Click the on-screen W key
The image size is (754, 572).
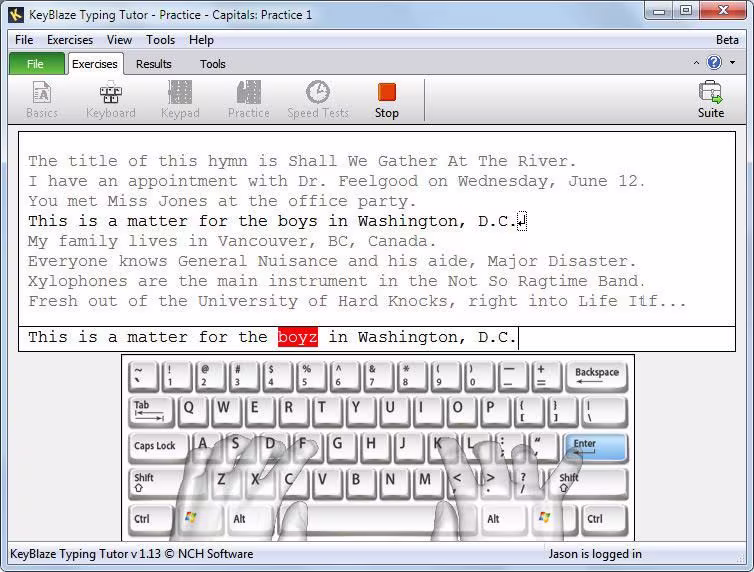[x=226, y=411]
